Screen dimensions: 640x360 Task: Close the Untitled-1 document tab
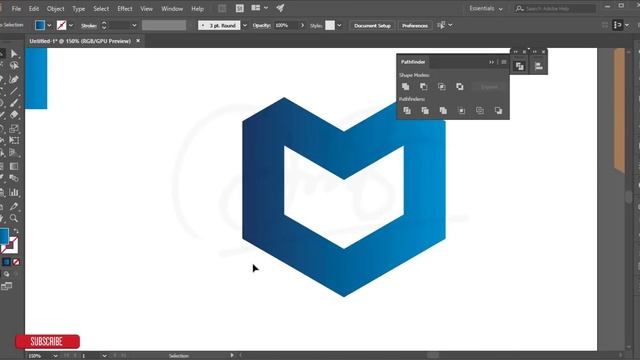point(138,41)
